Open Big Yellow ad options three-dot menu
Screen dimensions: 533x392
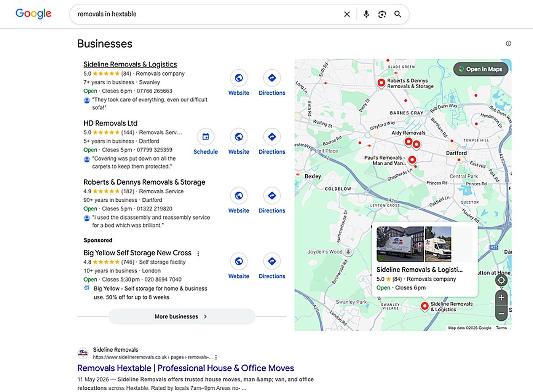coord(198,253)
